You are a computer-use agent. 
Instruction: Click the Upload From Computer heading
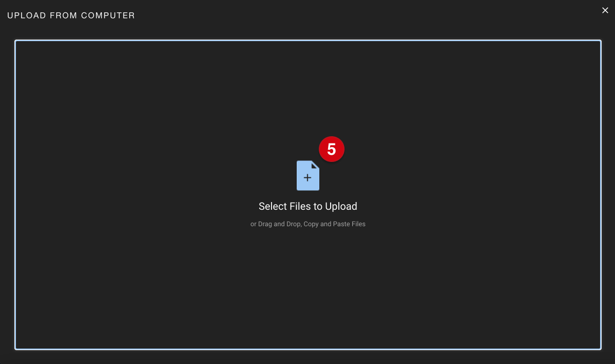pyautogui.click(x=71, y=15)
